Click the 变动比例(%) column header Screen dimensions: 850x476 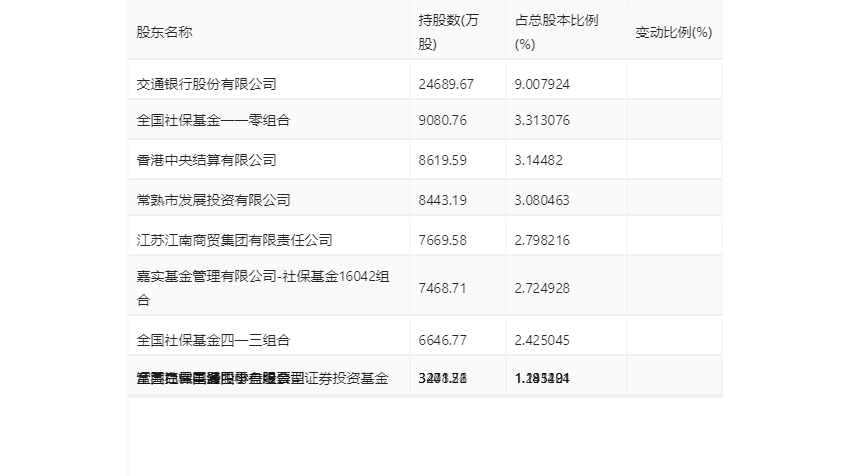(x=673, y=32)
